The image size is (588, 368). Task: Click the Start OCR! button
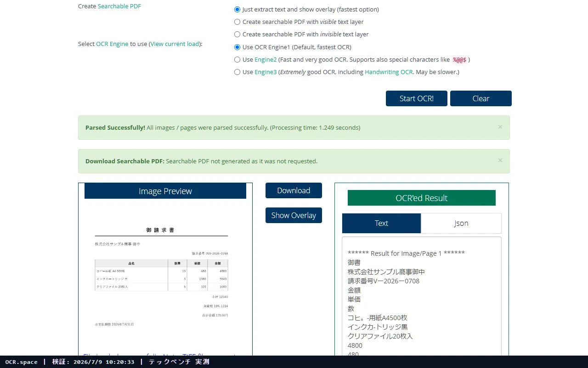click(x=417, y=98)
